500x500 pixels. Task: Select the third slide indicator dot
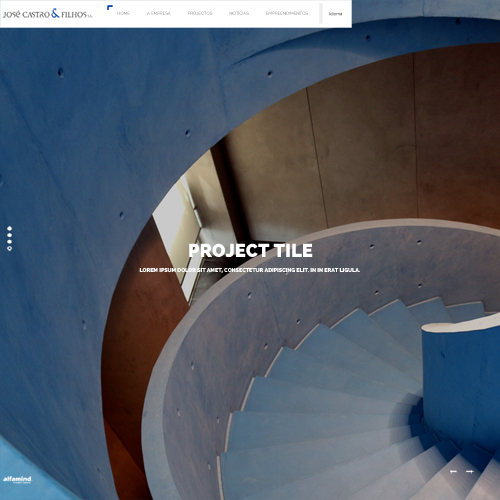[x=10, y=242]
